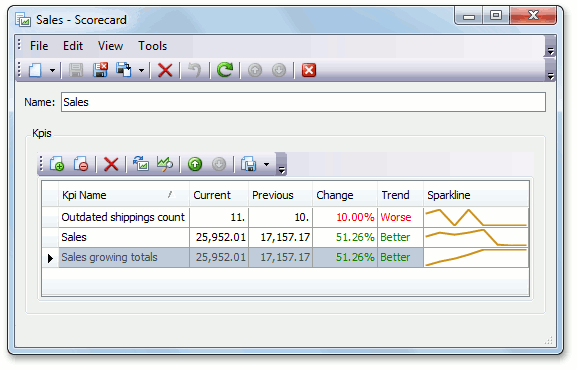Expand the Save and New dropdown arrow
The width and height of the screenshot is (577, 370).
[141, 70]
